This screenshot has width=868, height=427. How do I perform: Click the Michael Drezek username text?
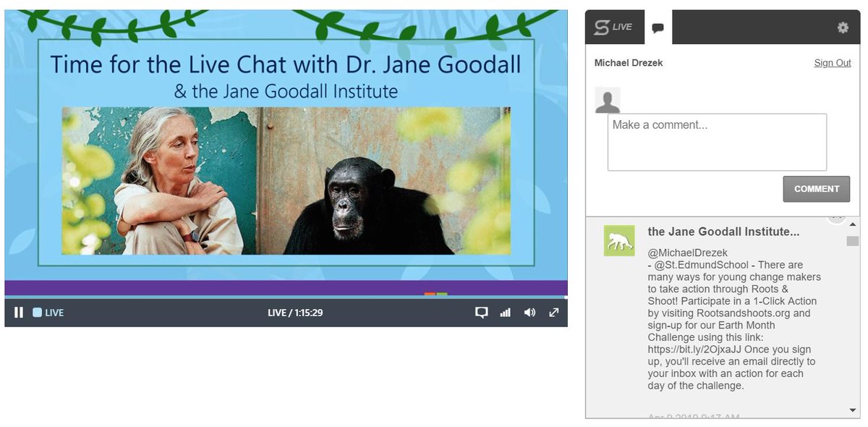pyautogui.click(x=629, y=63)
